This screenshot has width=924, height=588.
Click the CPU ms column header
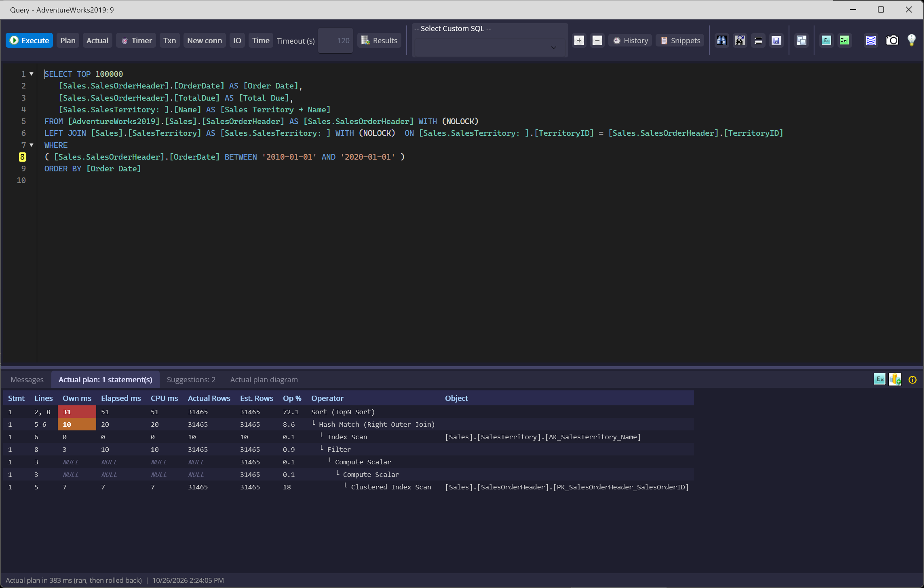(164, 398)
